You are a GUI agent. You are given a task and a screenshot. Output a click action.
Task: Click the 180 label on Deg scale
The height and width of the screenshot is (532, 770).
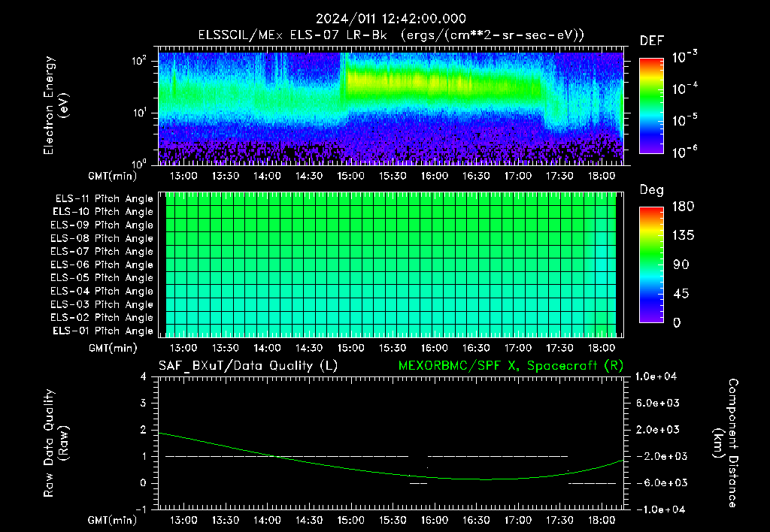coord(683,206)
